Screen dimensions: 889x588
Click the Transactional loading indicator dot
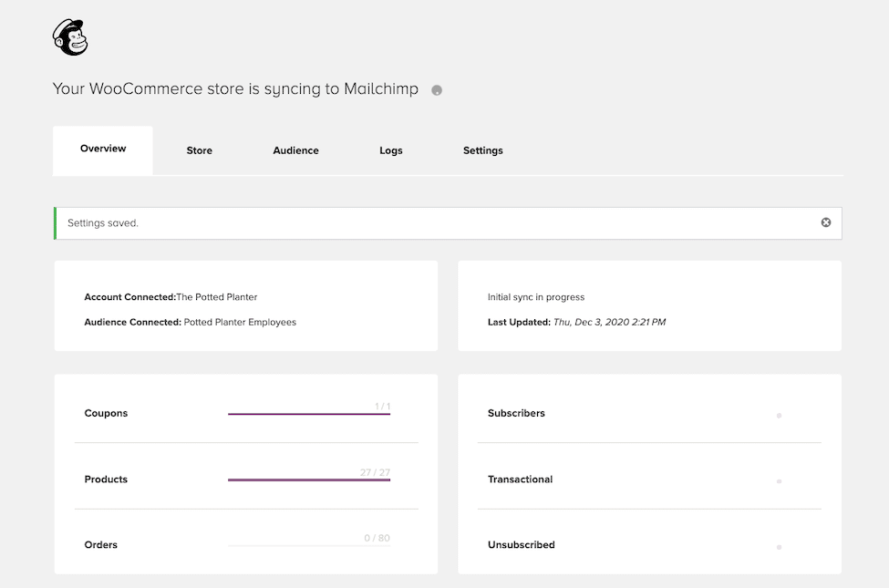click(x=779, y=480)
